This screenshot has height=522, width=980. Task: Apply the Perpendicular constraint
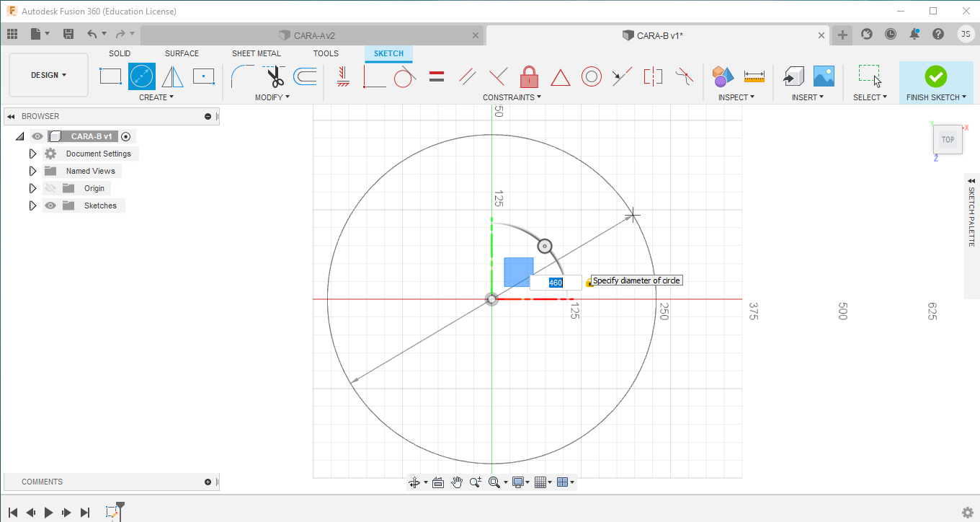pos(498,76)
